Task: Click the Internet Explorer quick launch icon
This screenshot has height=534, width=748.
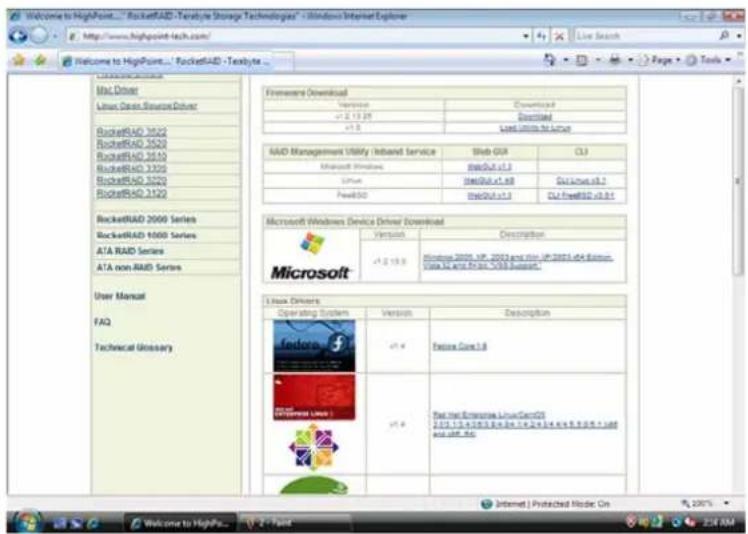Action: click(x=93, y=523)
